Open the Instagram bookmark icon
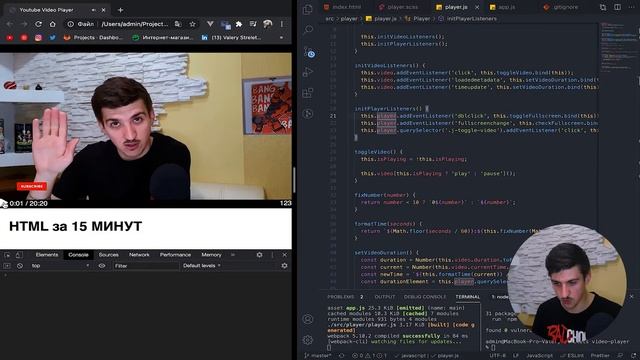The height and width of the screenshot is (360, 640). point(38,38)
